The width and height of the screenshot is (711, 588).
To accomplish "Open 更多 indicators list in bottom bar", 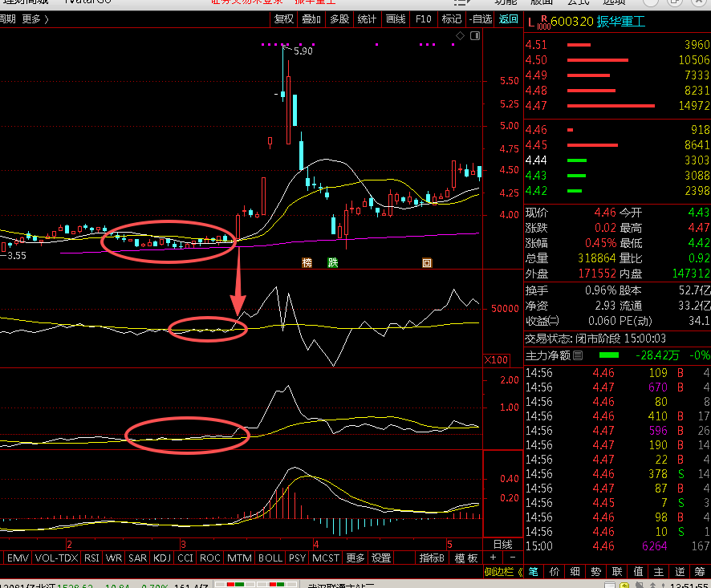I will [355, 558].
